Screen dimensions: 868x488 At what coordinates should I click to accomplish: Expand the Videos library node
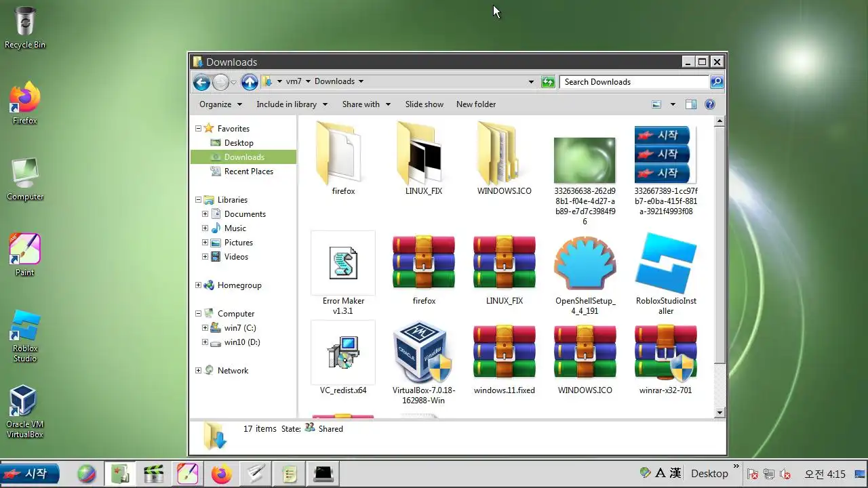205,256
